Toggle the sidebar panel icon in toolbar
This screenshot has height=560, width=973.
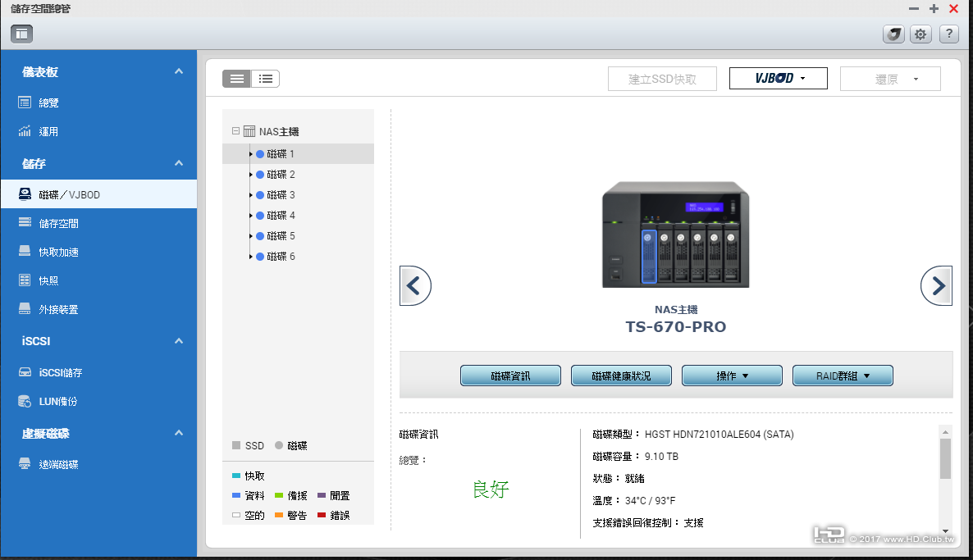pos(21,34)
